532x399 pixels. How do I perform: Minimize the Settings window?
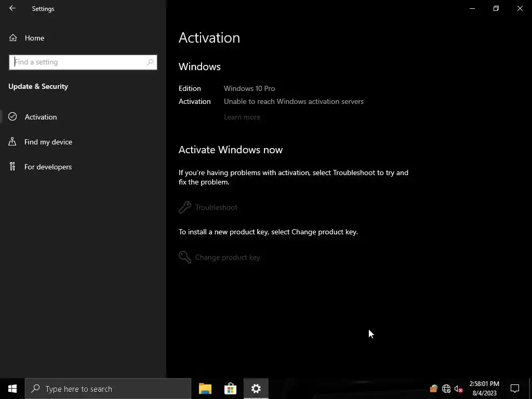pyautogui.click(x=472, y=8)
